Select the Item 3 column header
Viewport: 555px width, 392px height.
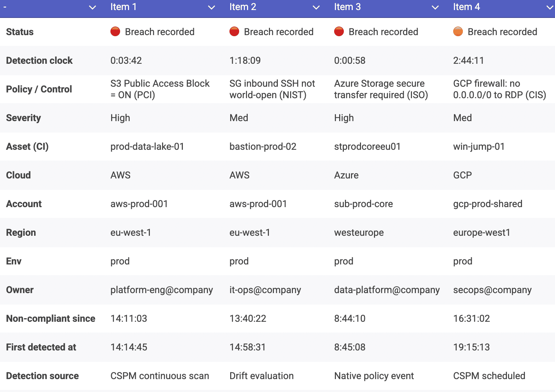(x=347, y=7)
